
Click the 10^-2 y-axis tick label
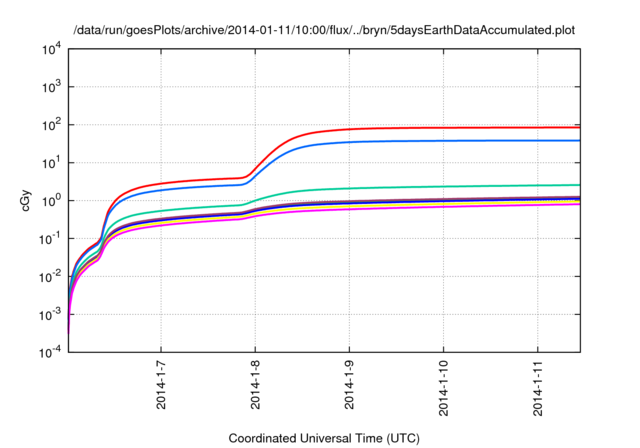[50, 277]
